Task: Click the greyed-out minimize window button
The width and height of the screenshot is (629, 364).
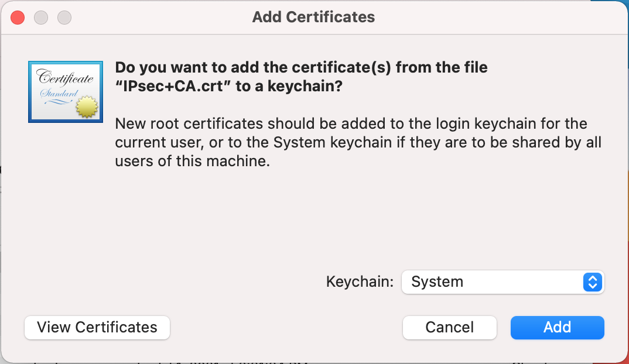Action: pyautogui.click(x=41, y=18)
